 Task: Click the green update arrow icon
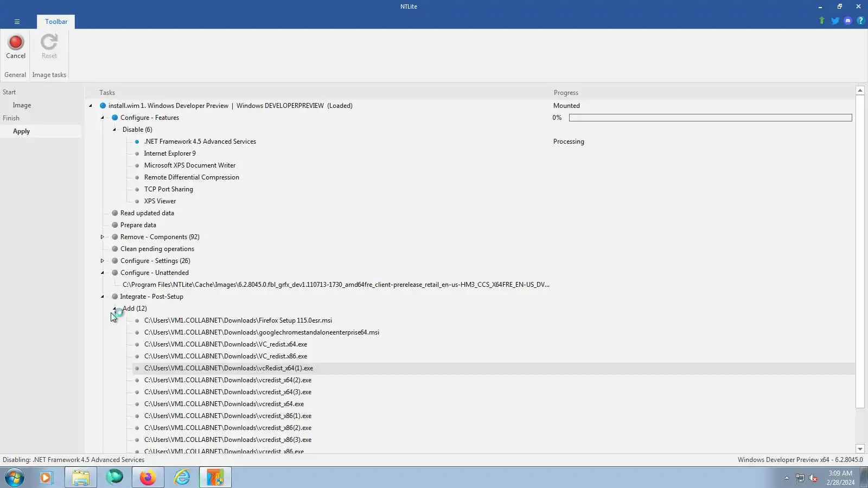pyautogui.click(x=822, y=21)
